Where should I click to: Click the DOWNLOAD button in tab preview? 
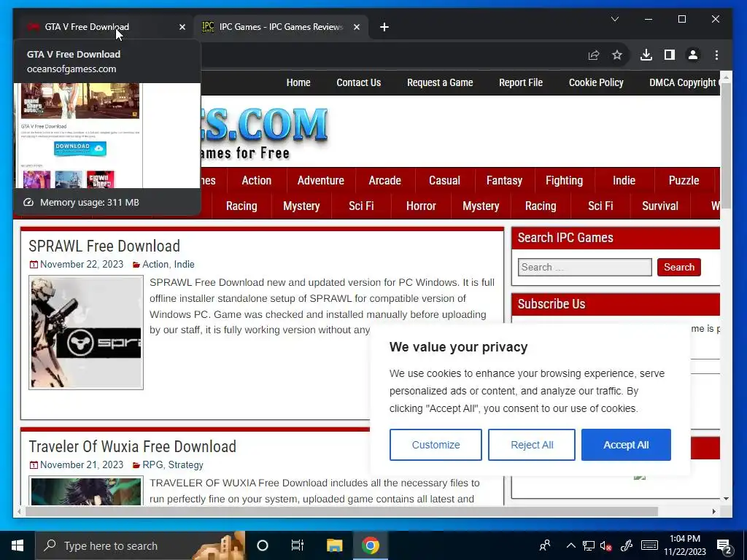(80, 148)
